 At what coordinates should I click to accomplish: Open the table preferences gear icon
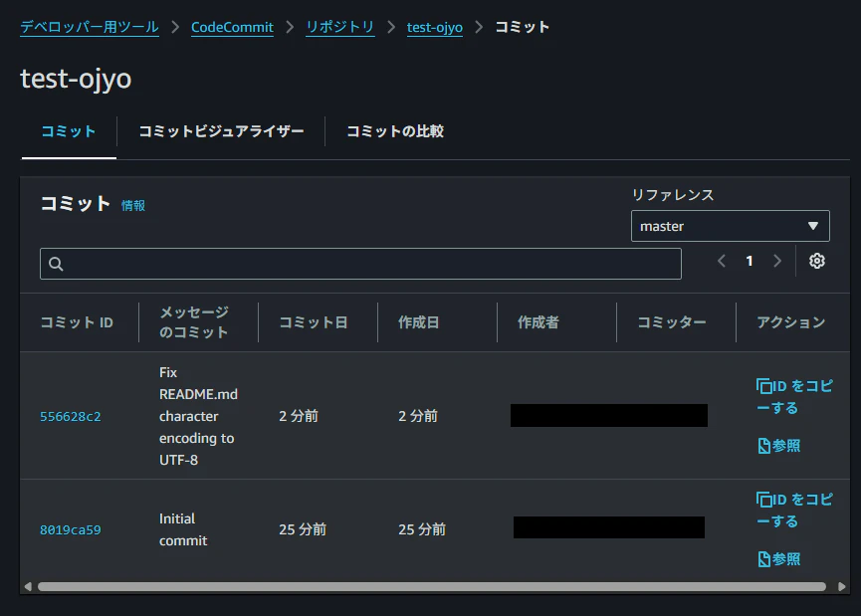[816, 261]
